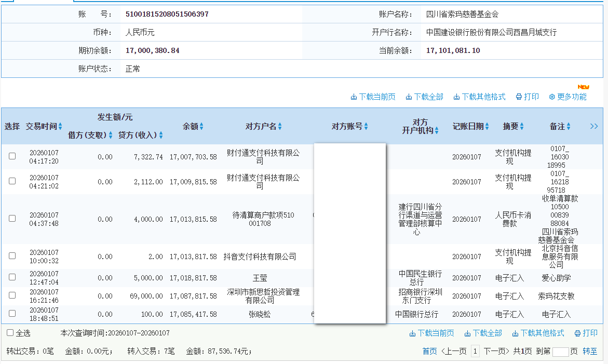The height and width of the screenshot is (364, 608).
Task: Check the checkbox for the 王莹 transaction row
Action: pos(12,277)
